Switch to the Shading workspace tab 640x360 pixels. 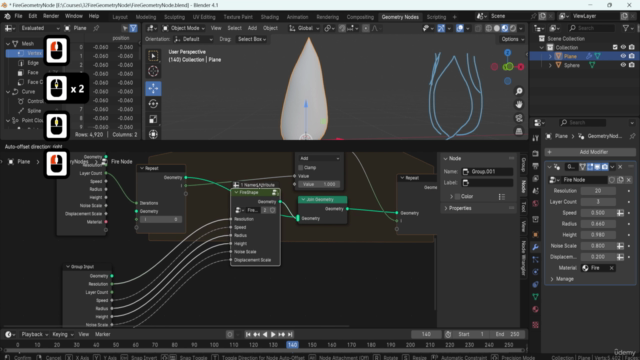click(x=270, y=17)
